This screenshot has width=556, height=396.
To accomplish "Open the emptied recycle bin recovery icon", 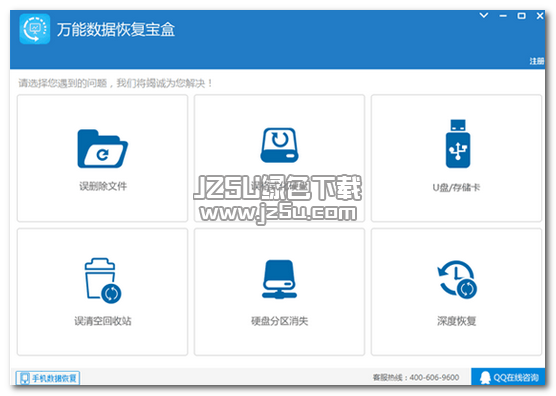I will tap(103, 280).
